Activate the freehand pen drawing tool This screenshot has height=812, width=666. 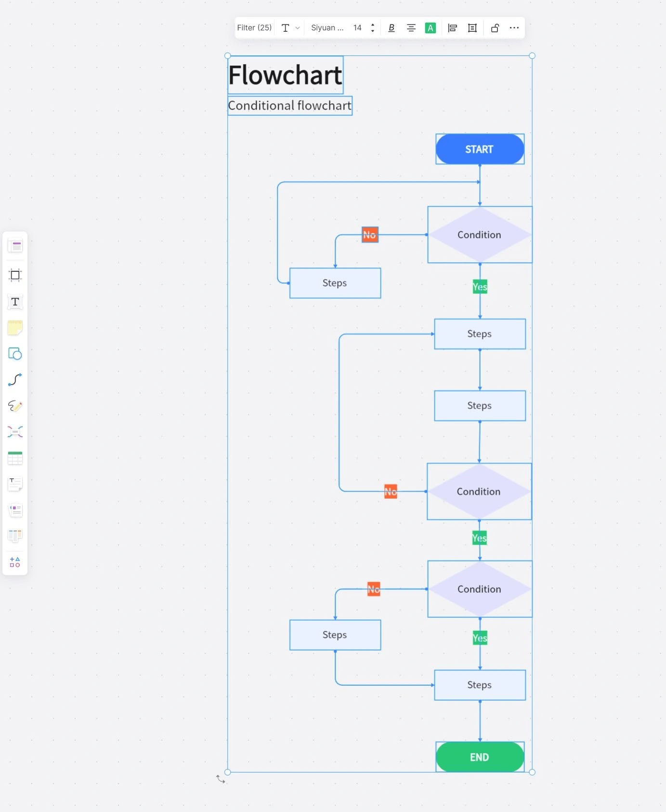tap(15, 406)
